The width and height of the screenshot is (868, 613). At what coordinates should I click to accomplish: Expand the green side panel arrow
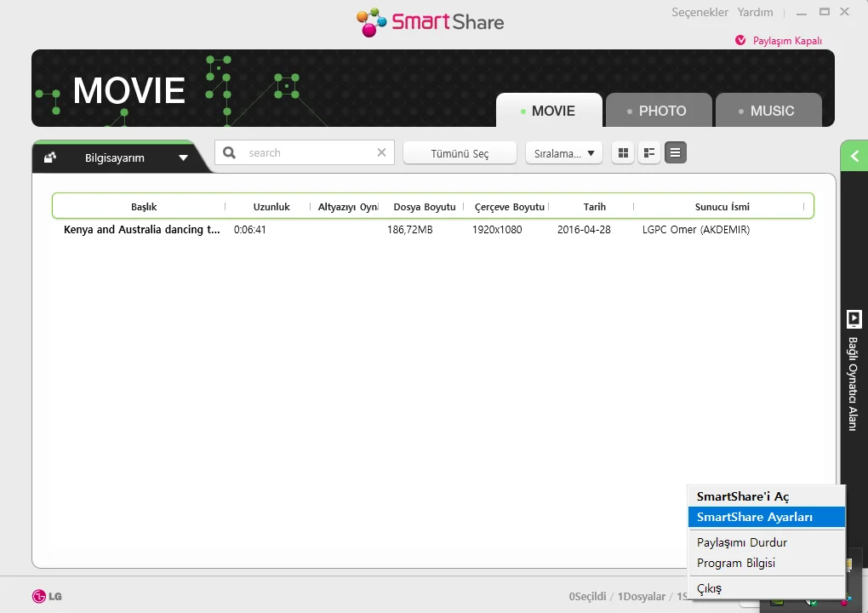coord(854,156)
